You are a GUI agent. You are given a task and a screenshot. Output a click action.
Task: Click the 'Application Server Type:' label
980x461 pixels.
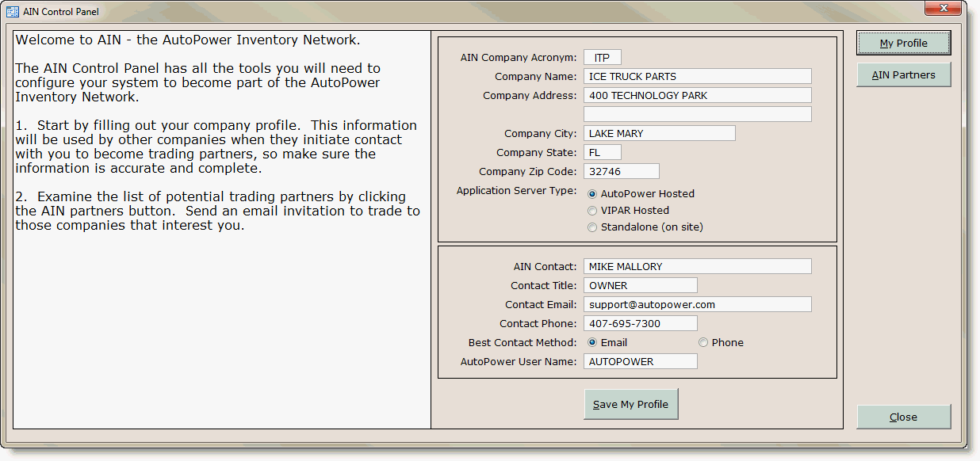517,191
